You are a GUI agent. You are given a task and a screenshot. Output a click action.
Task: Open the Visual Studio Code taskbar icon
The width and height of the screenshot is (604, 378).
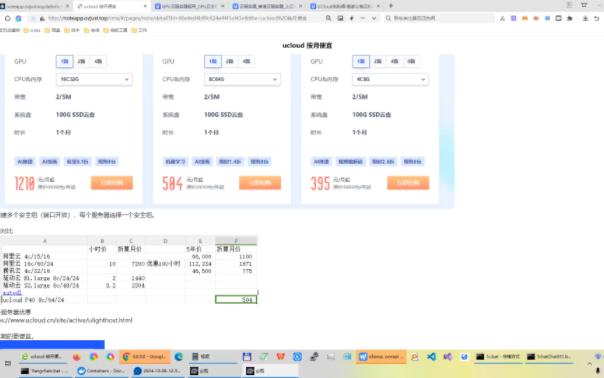click(431, 357)
